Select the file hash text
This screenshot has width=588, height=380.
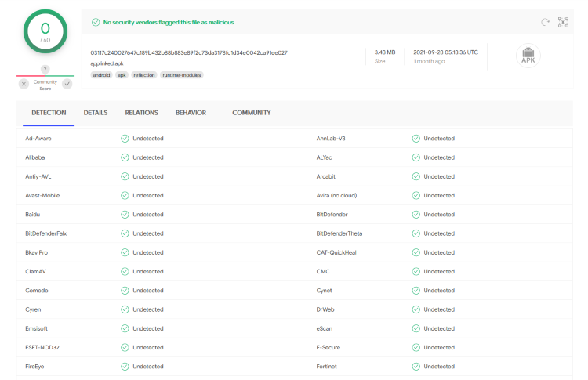click(189, 52)
